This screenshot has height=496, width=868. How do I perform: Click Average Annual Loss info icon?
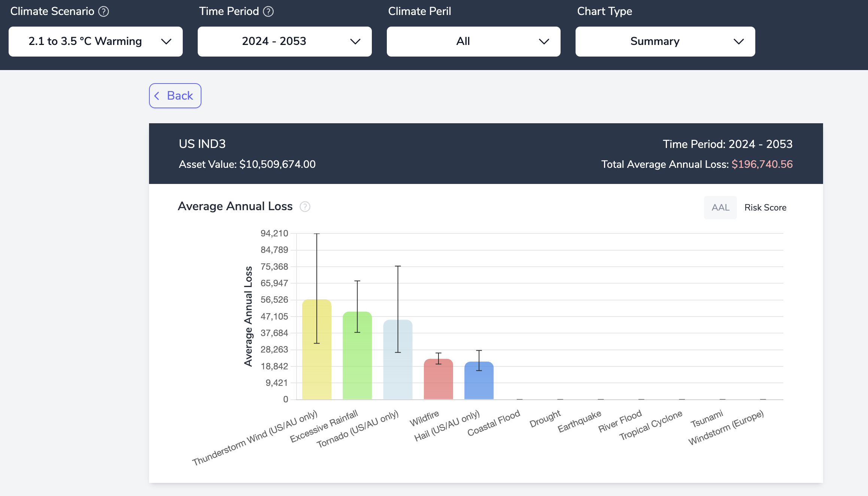point(305,207)
